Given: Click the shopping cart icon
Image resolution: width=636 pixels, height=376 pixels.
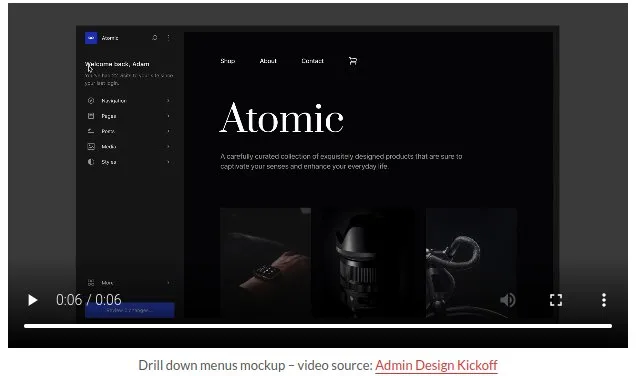Looking at the screenshot, I should (x=353, y=61).
